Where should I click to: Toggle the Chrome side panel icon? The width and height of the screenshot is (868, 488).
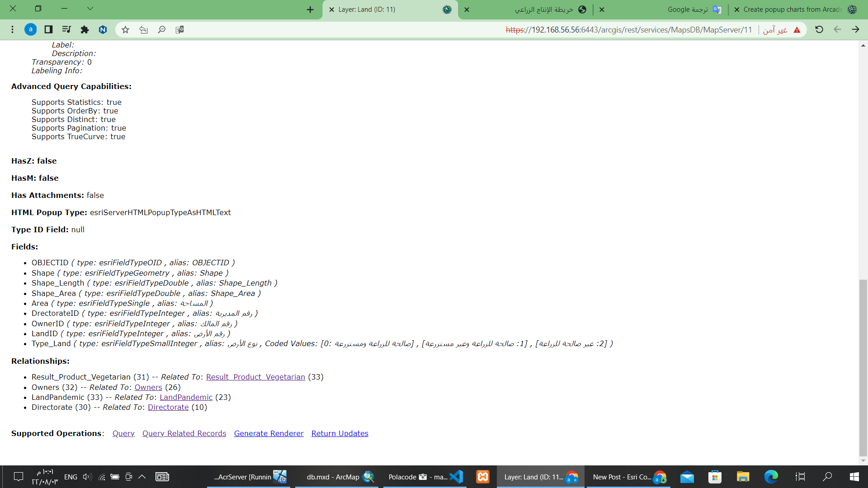(48, 30)
